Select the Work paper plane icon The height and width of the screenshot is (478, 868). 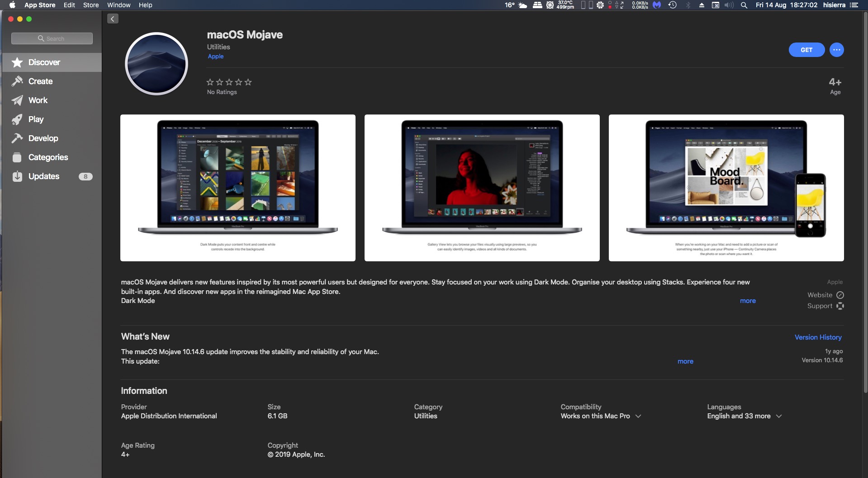17,100
